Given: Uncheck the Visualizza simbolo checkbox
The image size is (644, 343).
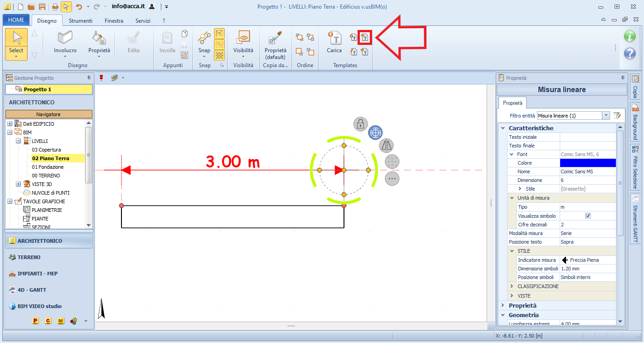Looking at the screenshot, I should coord(588,216).
